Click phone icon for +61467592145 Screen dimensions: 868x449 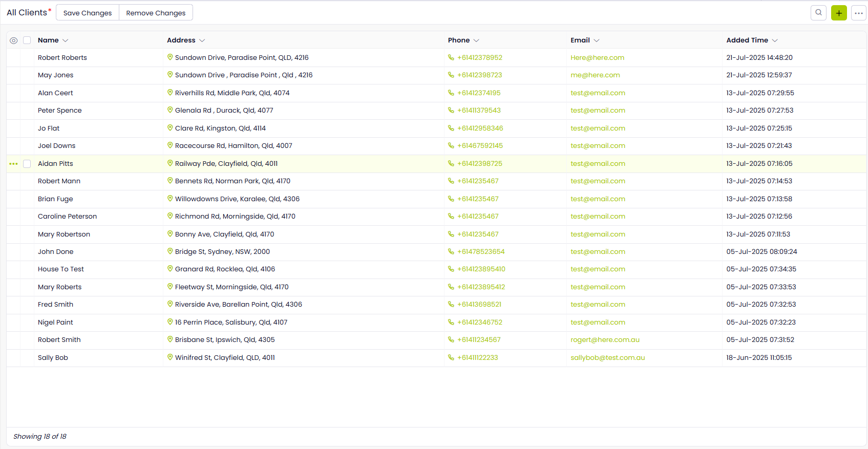[x=451, y=146]
